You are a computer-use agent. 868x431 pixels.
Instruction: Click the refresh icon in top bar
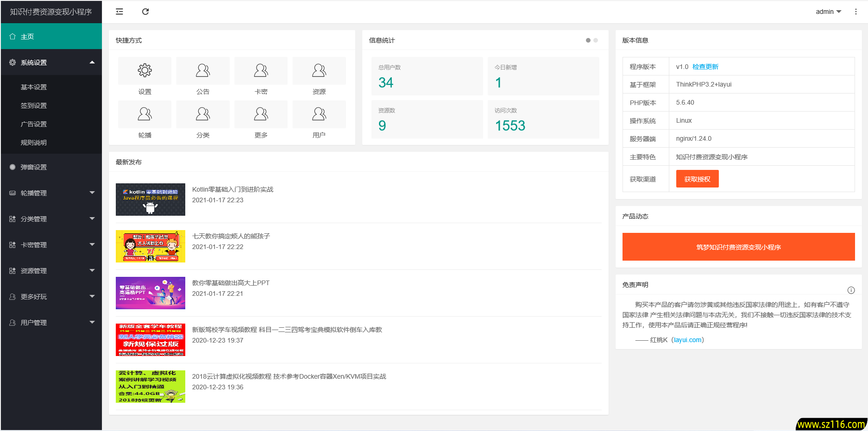pyautogui.click(x=145, y=12)
